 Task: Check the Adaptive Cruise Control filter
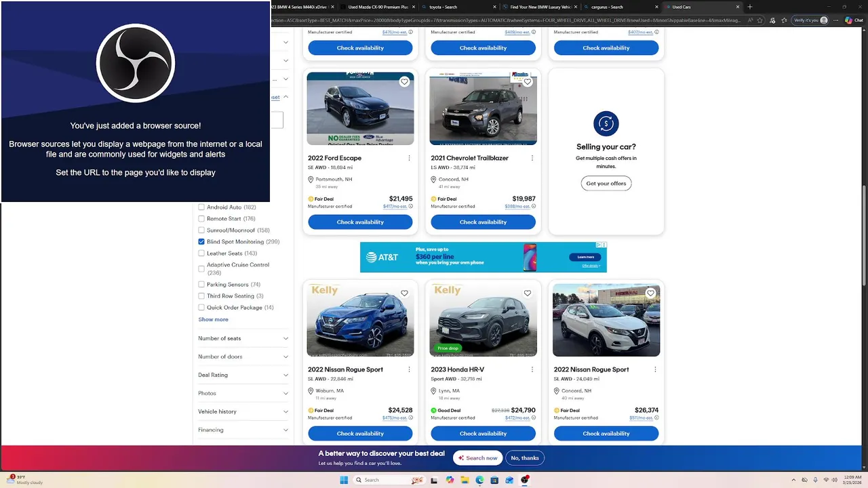201,268
